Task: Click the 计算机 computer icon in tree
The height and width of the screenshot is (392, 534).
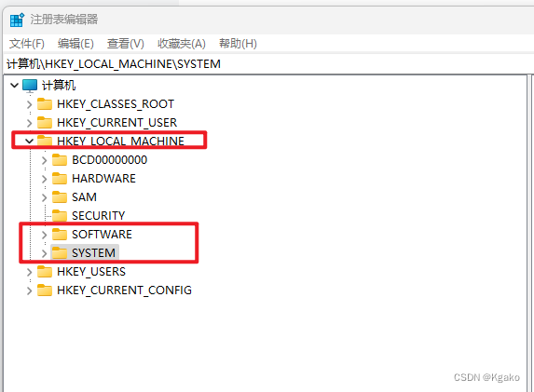Action: click(x=30, y=86)
